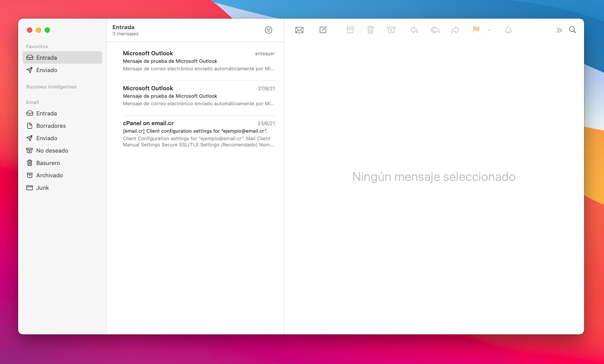Expand hidden toolbar items with double chevron
The width and height of the screenshot is (604, 364).
pos(559,30)
